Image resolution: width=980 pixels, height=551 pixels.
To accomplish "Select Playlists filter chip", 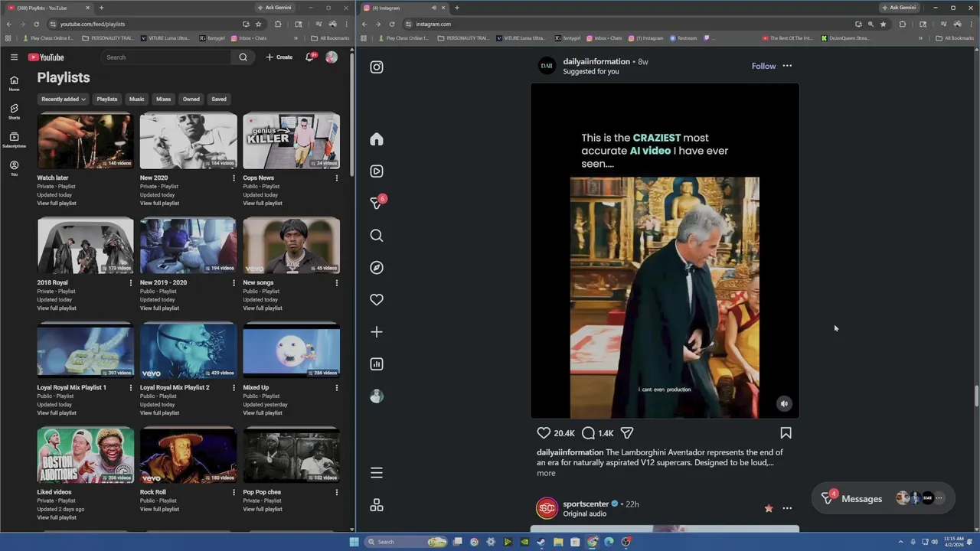I will (107, 99).
